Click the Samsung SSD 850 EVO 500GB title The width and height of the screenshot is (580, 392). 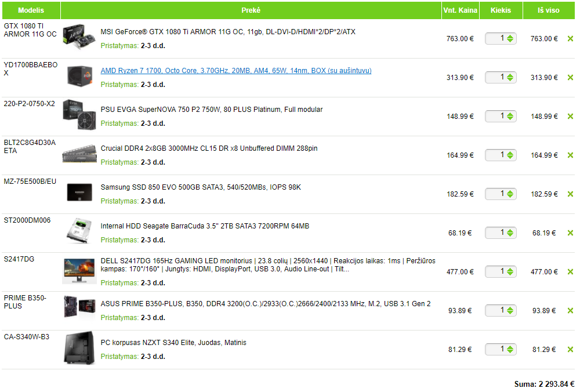[x=201, y=187]
